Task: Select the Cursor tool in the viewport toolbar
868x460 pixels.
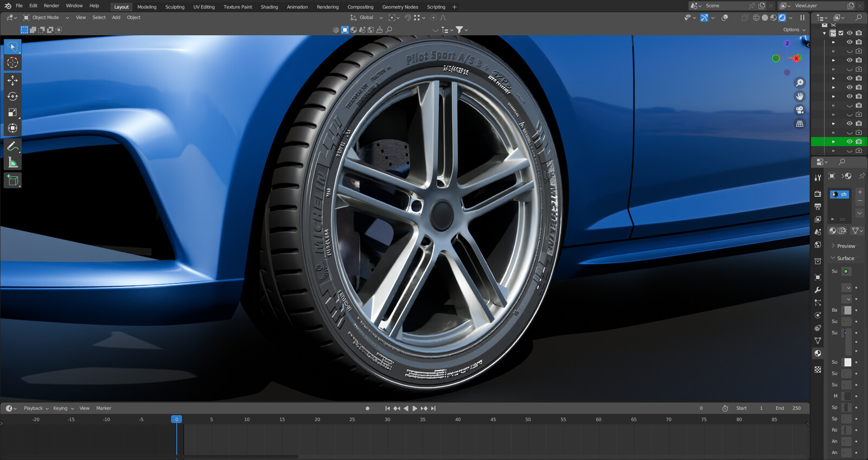Action: (x=12, y=63)
